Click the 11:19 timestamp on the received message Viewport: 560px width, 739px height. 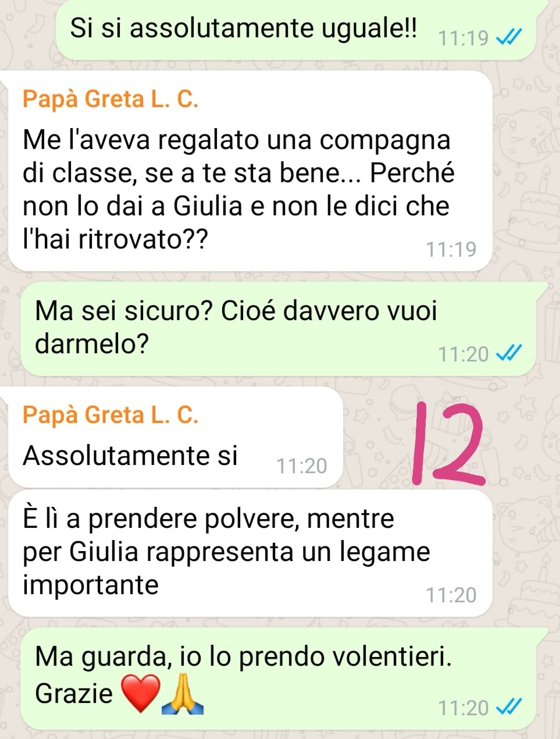pos(451,249)
